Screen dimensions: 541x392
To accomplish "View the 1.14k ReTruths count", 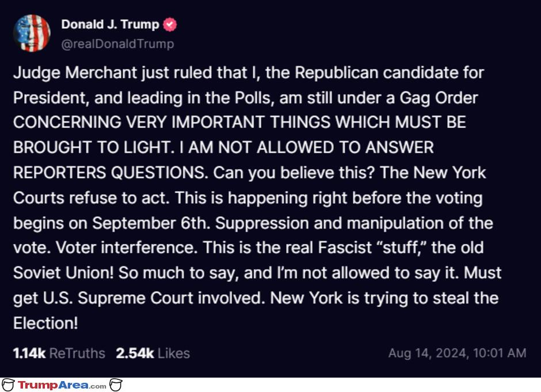I will coord(29,353).
